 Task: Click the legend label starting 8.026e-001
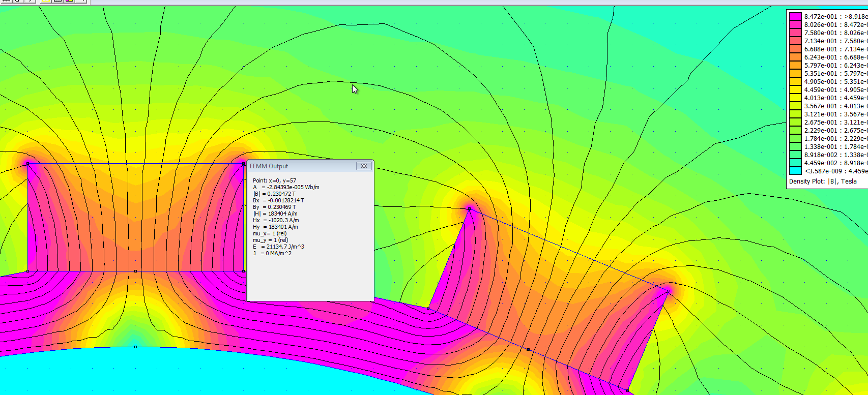[836, 24]
